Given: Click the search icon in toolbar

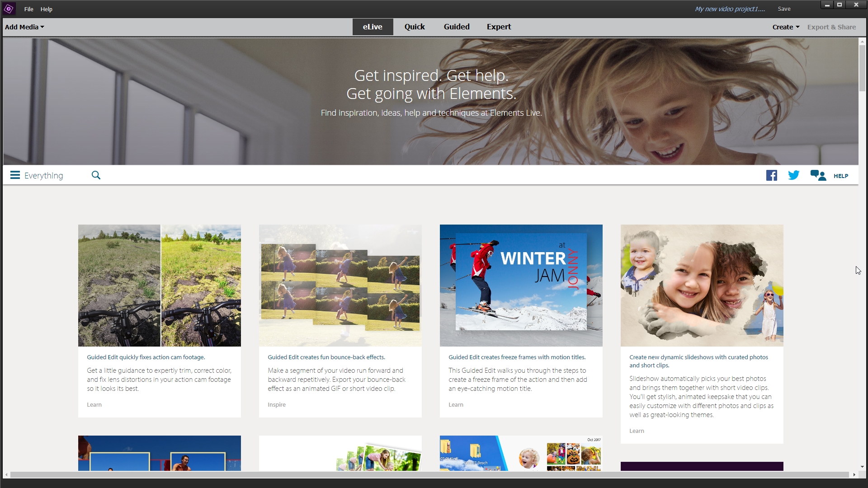Looking at the screenshot, I should 96,175.
